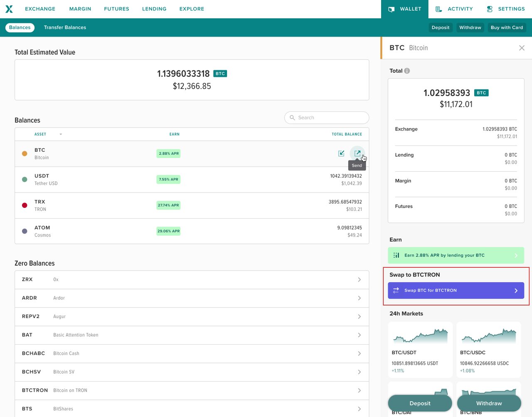Screen dimensions: 532x417
Task: Click the 29.06% APR badge for ATOM
Action: [168, 231]
